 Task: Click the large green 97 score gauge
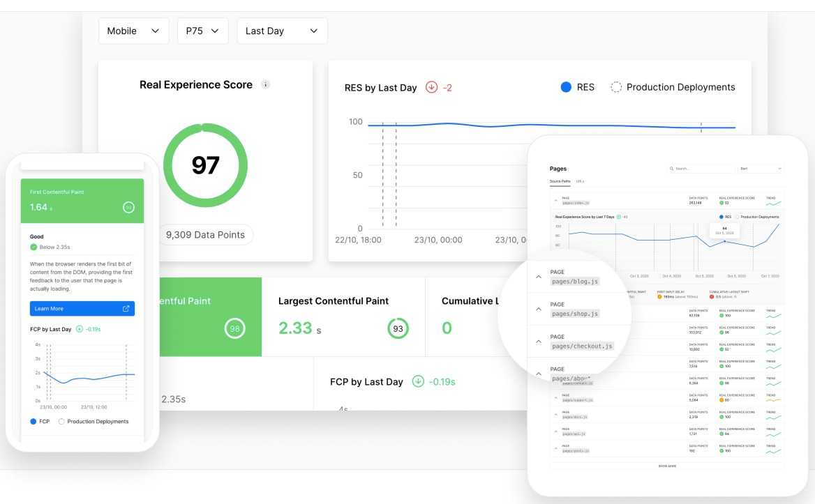pos(205,165)
